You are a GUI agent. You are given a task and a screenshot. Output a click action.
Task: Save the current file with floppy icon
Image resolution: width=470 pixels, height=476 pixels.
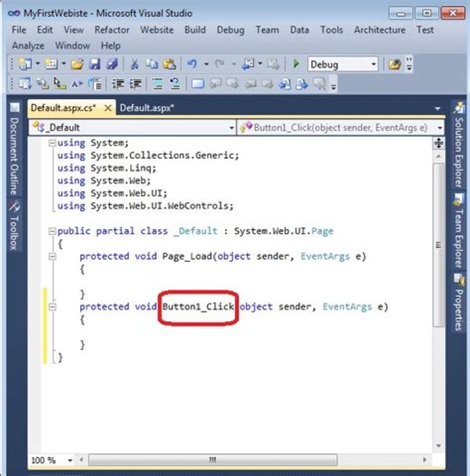click(x=95, y=64)
